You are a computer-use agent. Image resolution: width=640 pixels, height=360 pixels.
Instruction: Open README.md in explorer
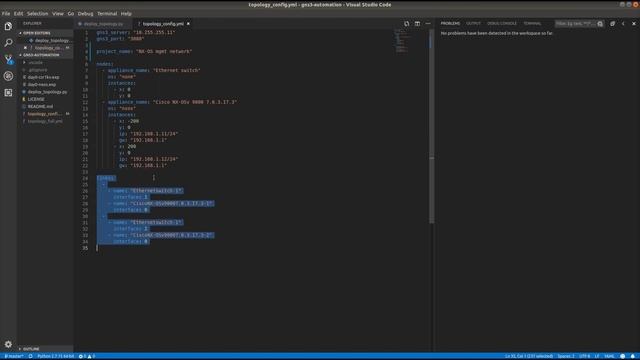tap(40, 107)
